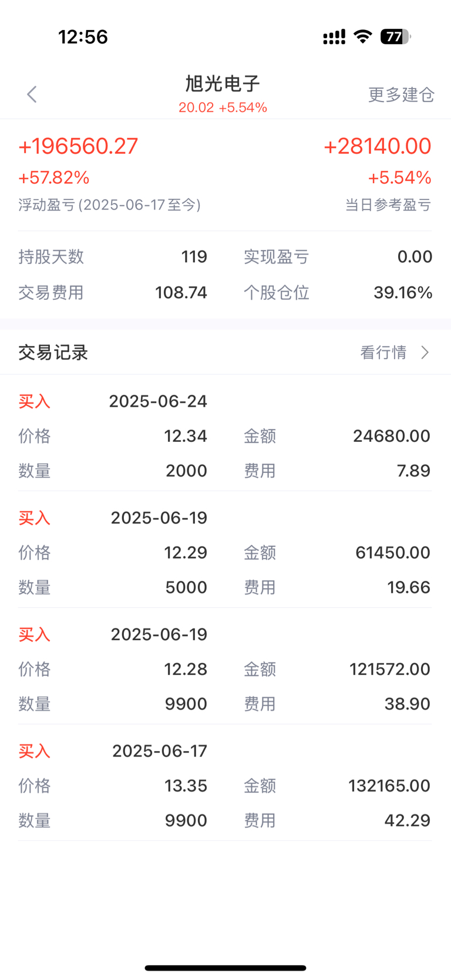Open 更多建仓 at top right
Screen dimensions: 451x980
point(401,94)
